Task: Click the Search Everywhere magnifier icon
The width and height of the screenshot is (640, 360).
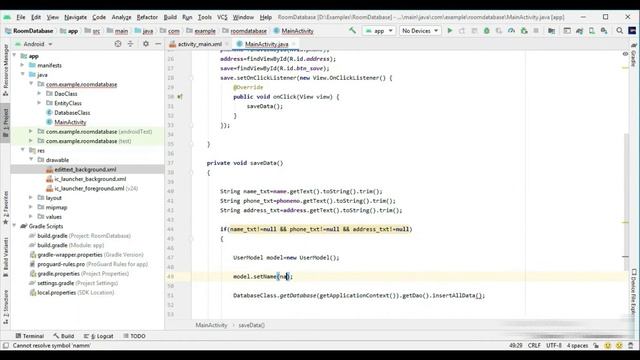Action: tap(620, 31)
